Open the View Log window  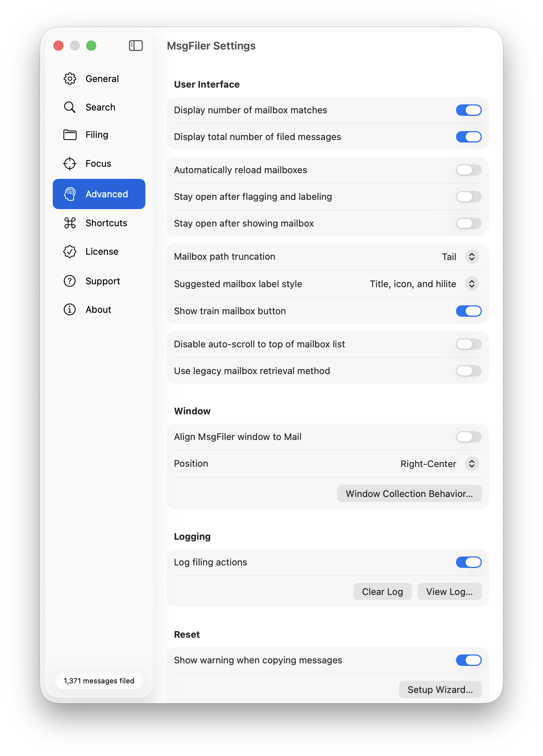click(449, 592)
